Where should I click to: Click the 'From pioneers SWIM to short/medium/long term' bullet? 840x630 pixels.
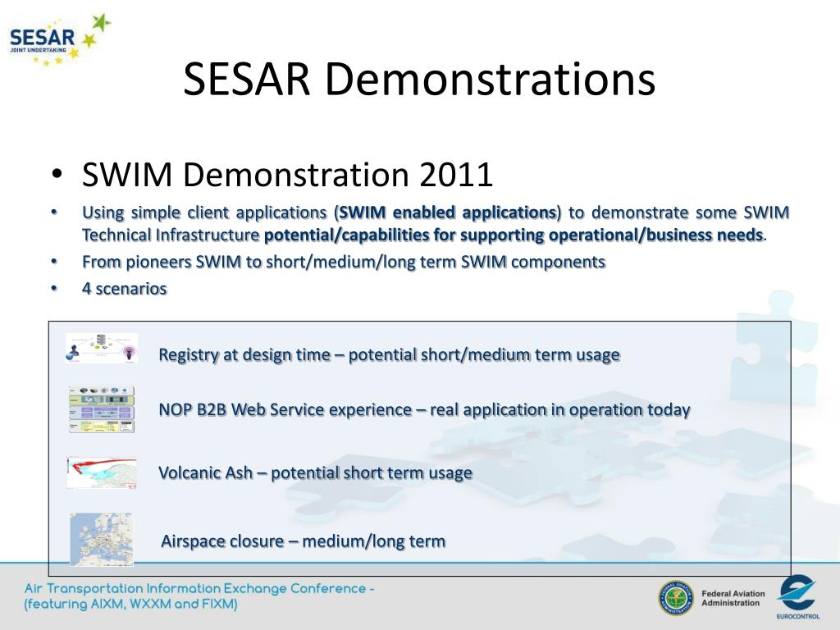[x=344, y=262]
